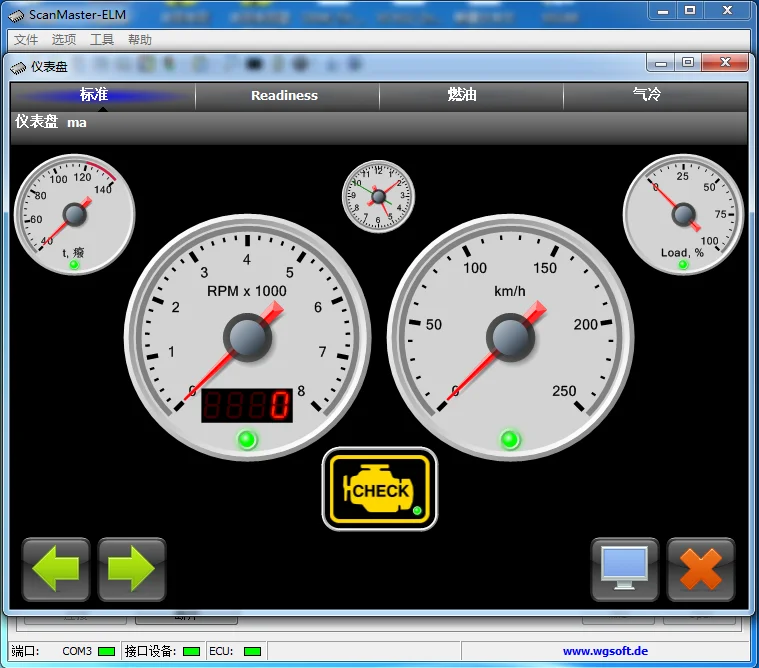Click the green right arrow button
The height and width of the screenshot is (668, 759).
tap(132, 569)
